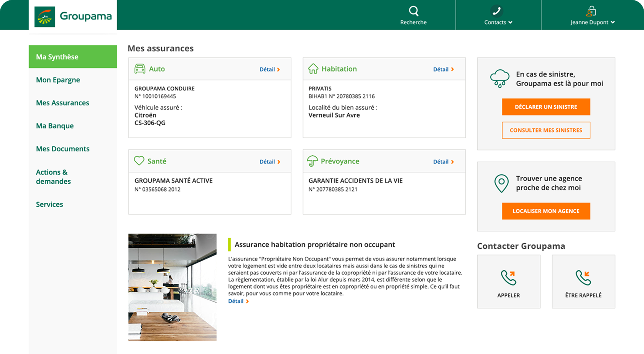Screen dimensions: 644x354
Task: Open the Mes Documents section
Action: point(62,149)
